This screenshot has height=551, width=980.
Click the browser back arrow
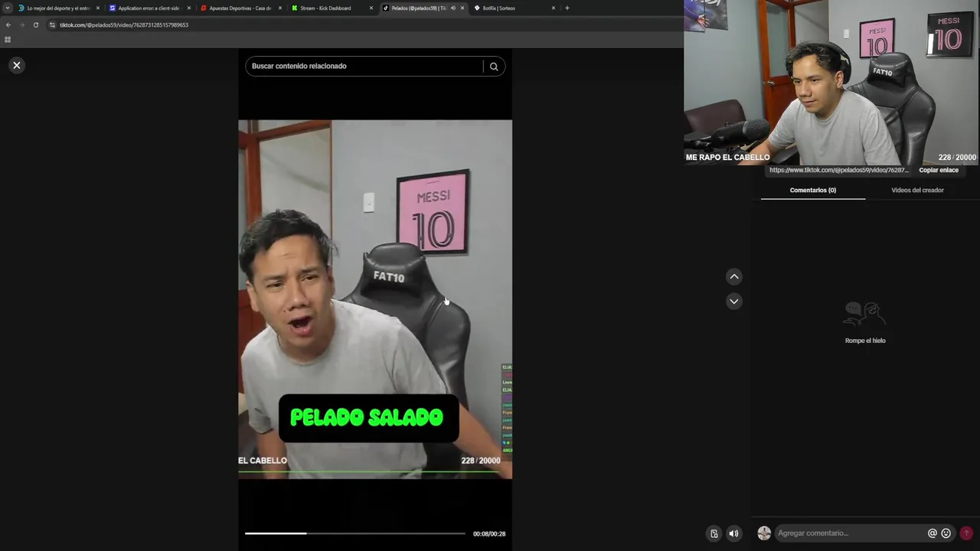point(8,24)
